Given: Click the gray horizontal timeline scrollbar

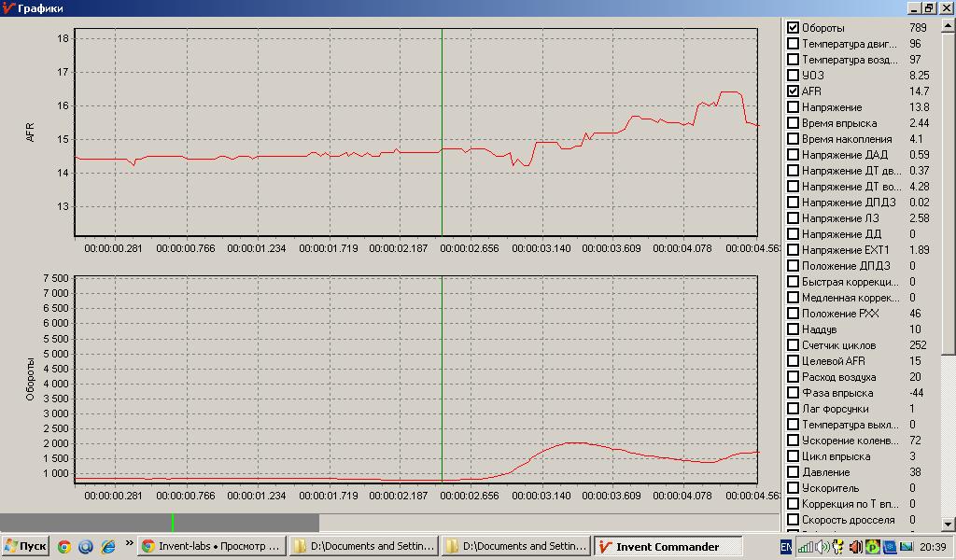Looking at the screenshot, I should tap(159, 523).
